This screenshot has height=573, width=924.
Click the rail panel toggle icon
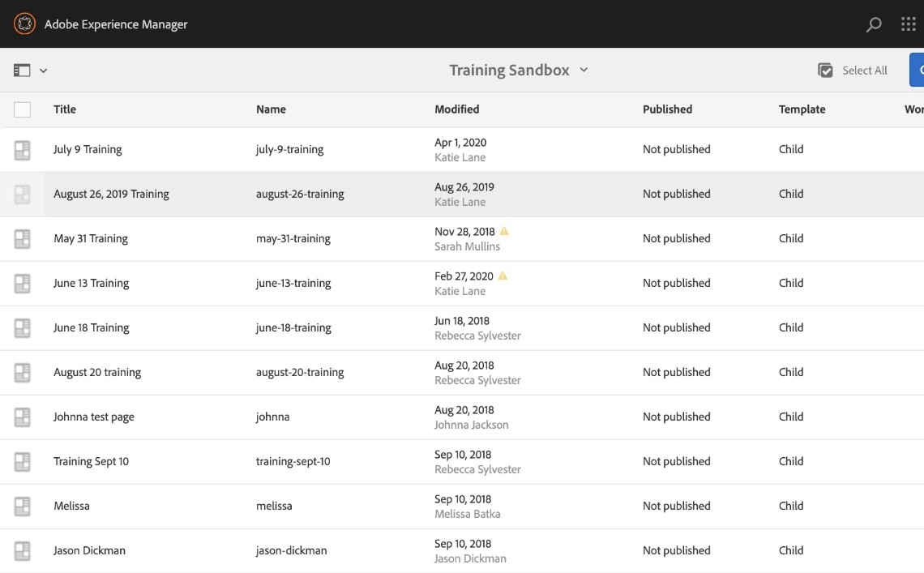coord(22,71)
